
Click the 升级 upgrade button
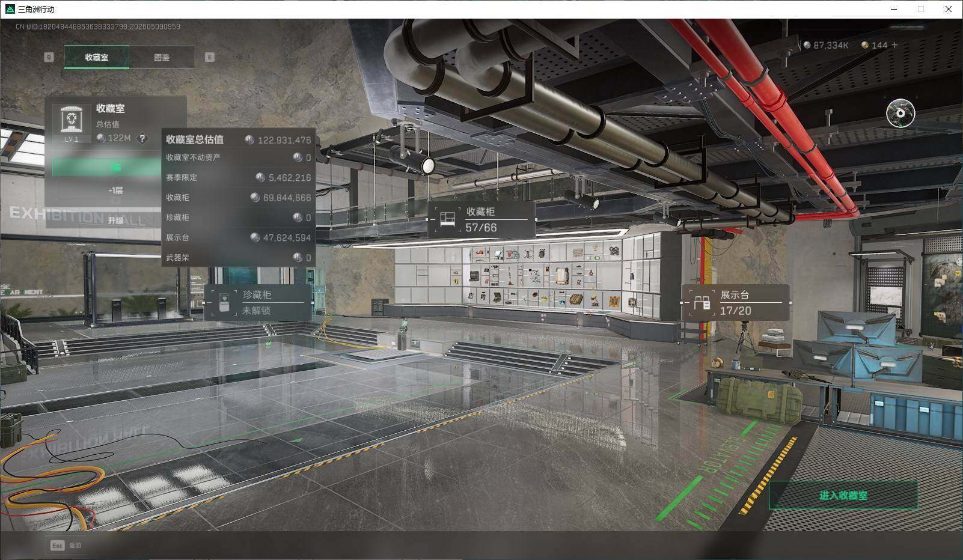point(116,220)
